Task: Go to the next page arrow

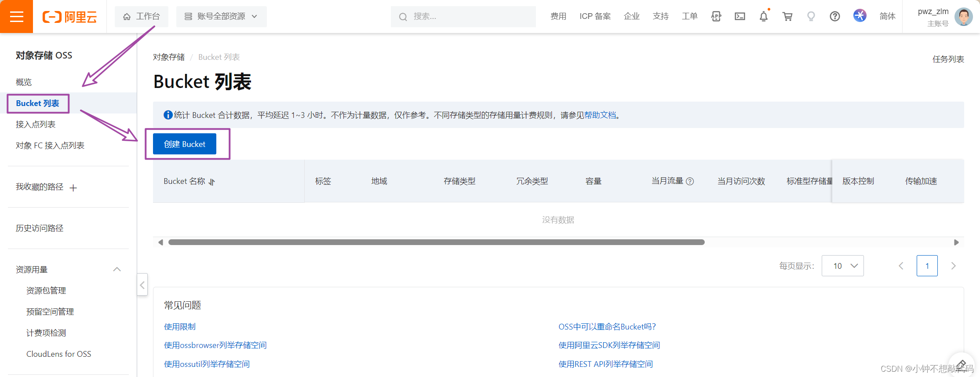Action: point(953,266)
